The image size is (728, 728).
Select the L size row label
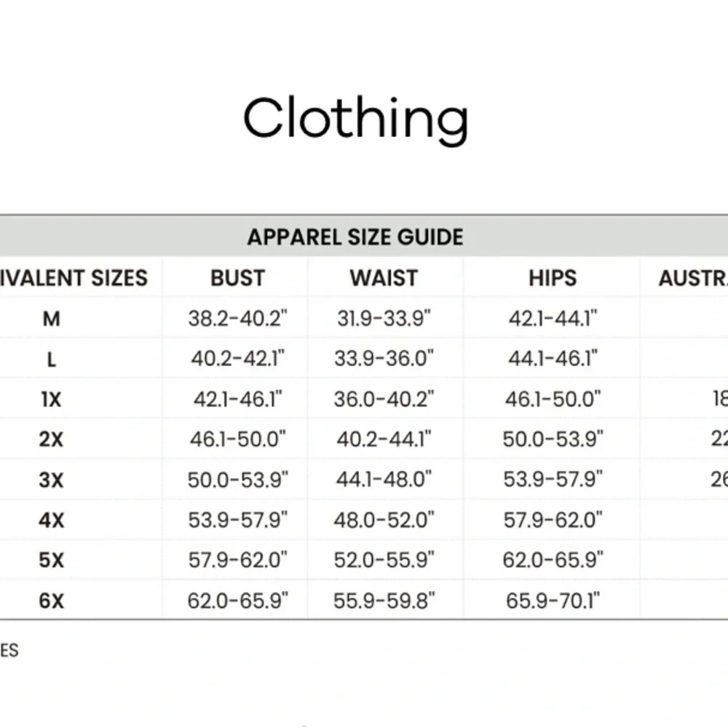[x=51, y=360]
